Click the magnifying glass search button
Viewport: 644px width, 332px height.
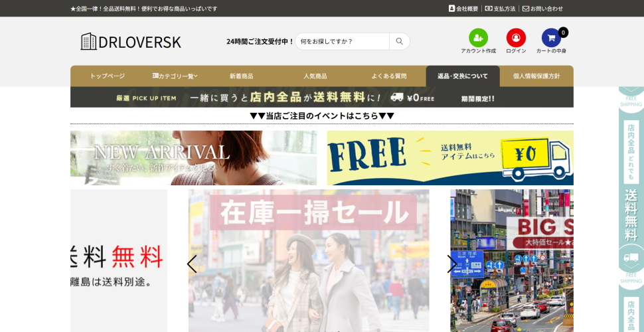[399, 41]
